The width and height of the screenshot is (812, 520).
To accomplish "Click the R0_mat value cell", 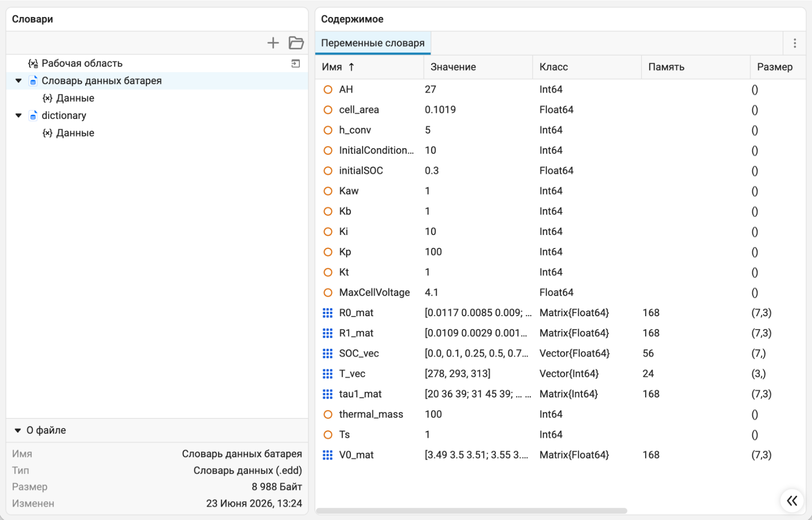I will (478, 313).
